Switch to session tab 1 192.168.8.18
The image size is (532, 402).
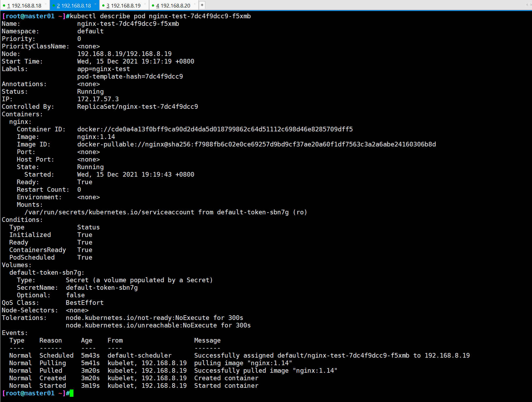pyautogui.click(x=24, y=6)
